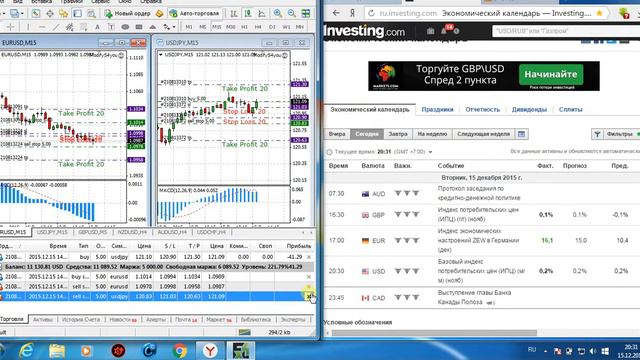Open Investing.com notifications bell icon
The height and width of the screenshot is (360, 640).
tap(444, 31)
